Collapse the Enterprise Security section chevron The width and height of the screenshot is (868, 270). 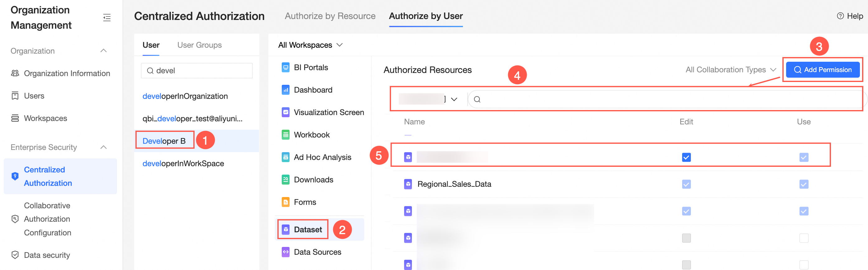point(104,147)
